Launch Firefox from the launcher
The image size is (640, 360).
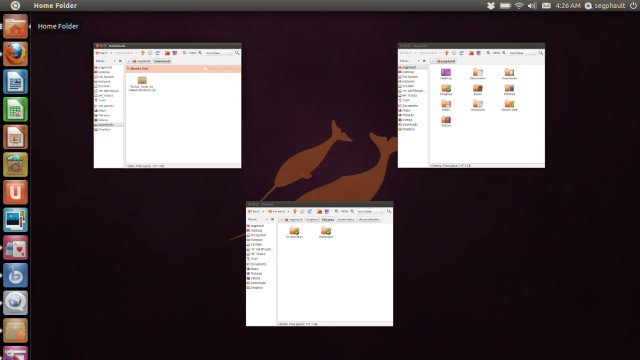pyautogui.click(x=16, y=54)
